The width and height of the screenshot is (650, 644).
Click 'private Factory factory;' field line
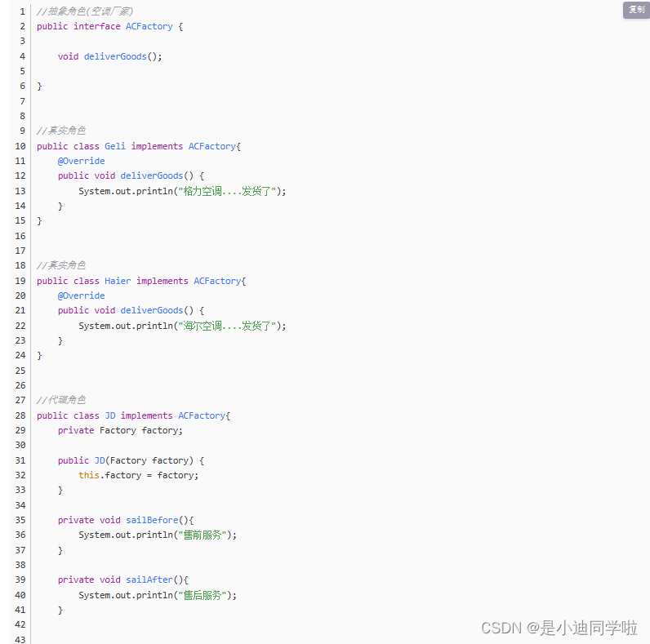point(120,431)
